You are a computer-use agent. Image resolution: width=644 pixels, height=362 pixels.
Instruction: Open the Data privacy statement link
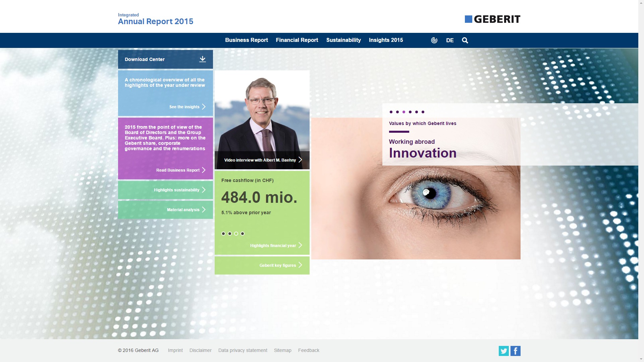(243, 350)
